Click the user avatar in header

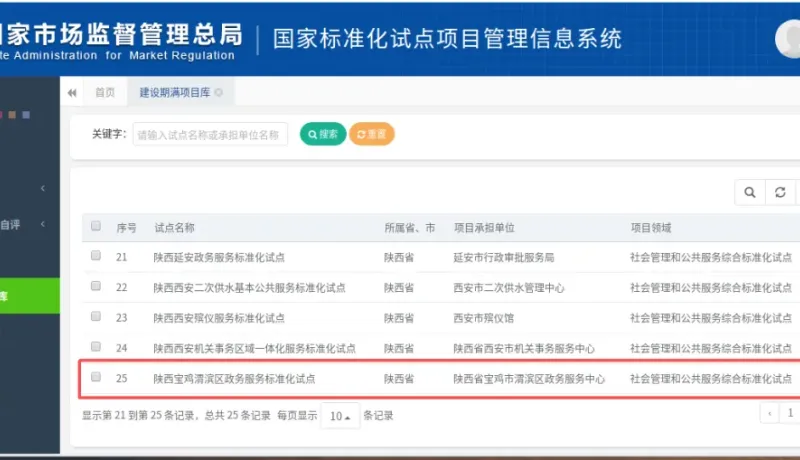789,39
